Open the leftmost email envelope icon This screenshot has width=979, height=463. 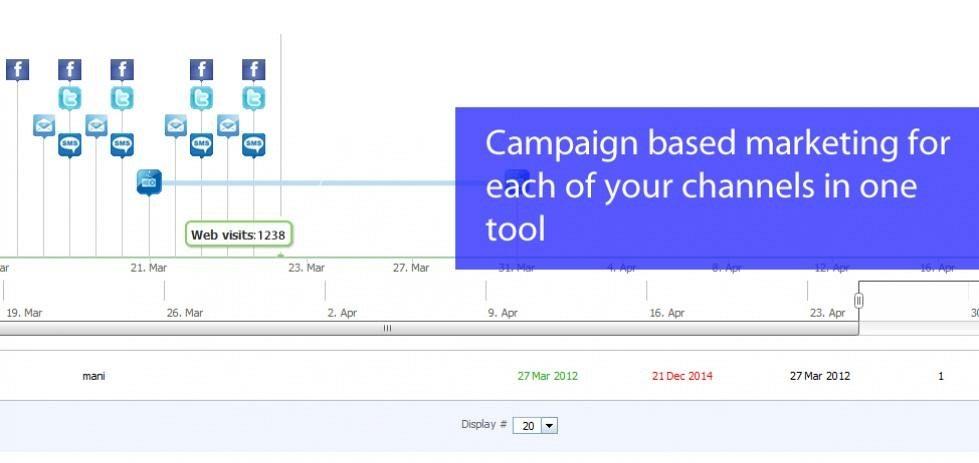44,126
